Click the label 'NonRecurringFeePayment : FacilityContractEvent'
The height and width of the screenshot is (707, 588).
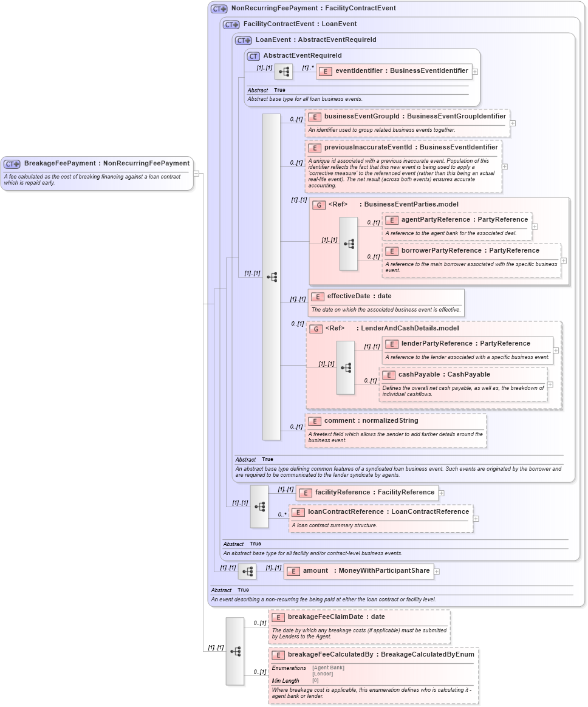314,8
